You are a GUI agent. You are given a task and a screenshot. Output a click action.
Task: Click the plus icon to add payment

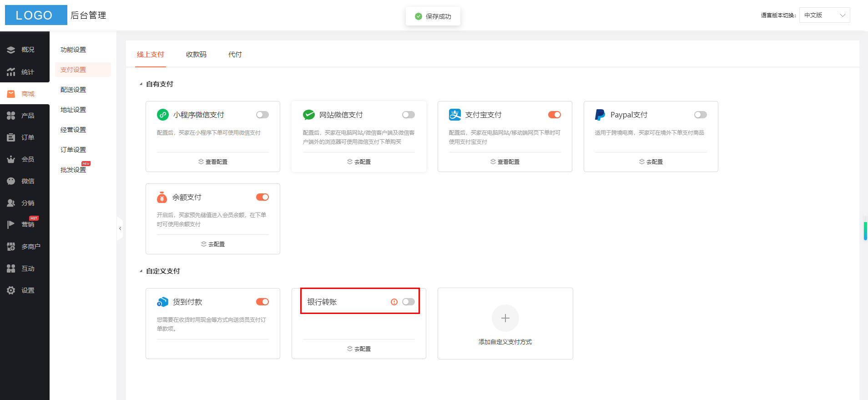tap(505, 318)
